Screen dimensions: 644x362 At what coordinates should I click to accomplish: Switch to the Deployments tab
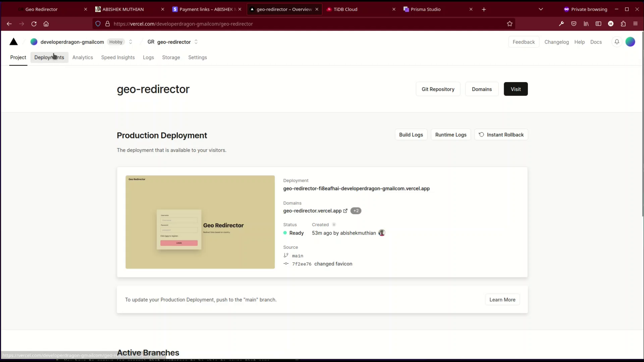tap(49, 57)
